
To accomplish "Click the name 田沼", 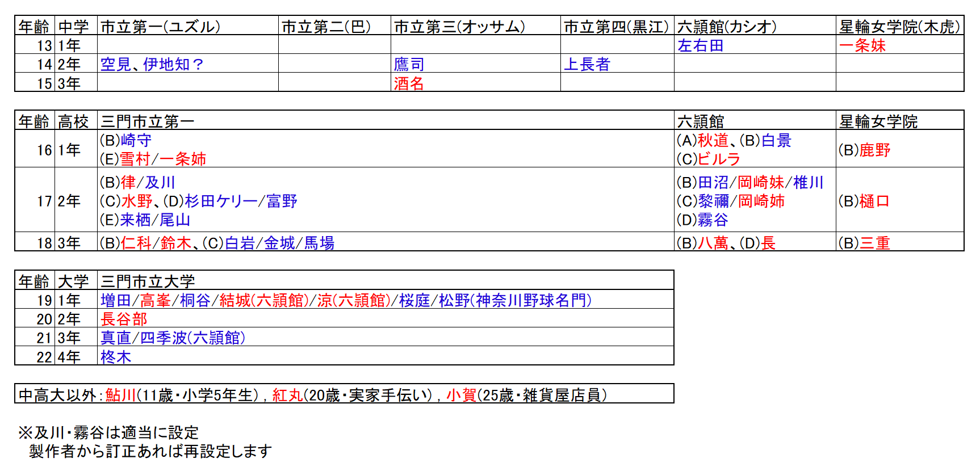I will (714, 182).
